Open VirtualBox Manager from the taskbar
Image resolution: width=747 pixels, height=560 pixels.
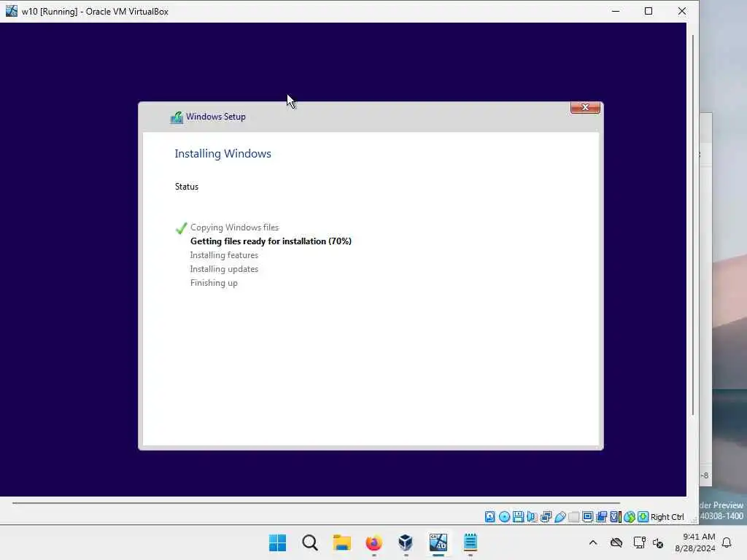click(406, 542)
